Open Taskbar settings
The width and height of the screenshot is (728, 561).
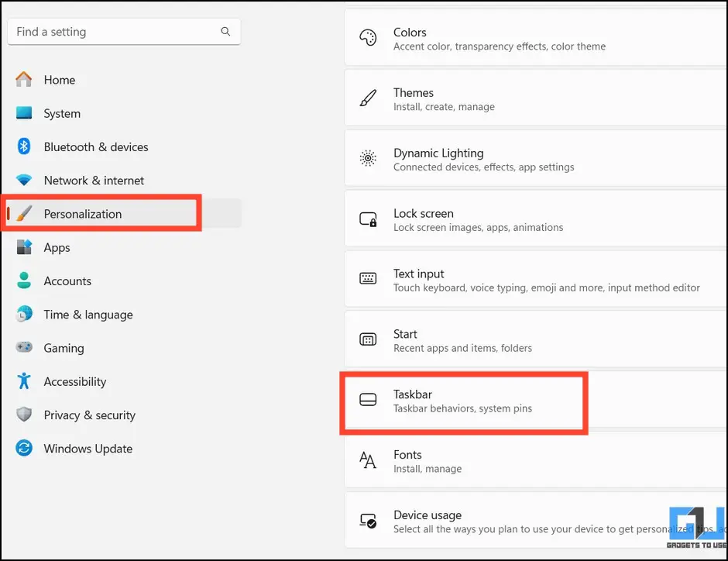[536, 400]
